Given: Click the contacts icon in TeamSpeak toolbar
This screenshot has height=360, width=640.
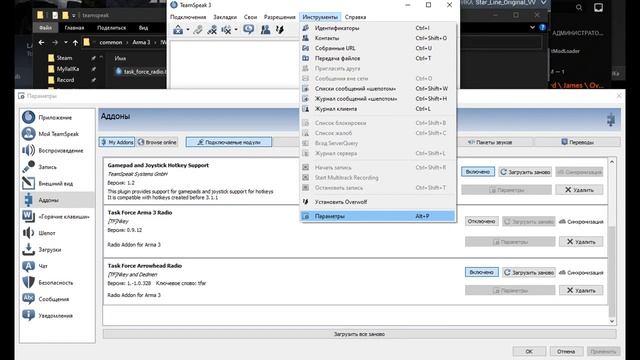Looking at the screenshot, I should (x=265, y=29).
